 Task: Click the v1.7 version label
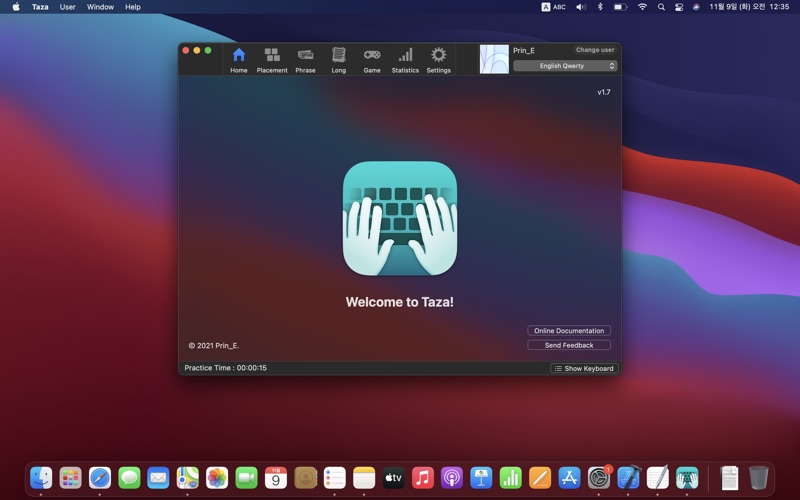604,92
